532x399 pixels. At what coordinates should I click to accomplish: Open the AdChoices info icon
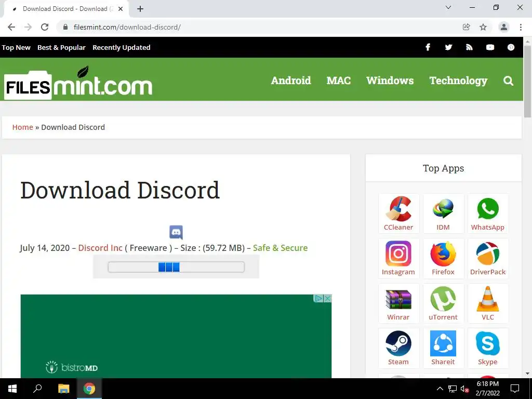coord(318,299)
